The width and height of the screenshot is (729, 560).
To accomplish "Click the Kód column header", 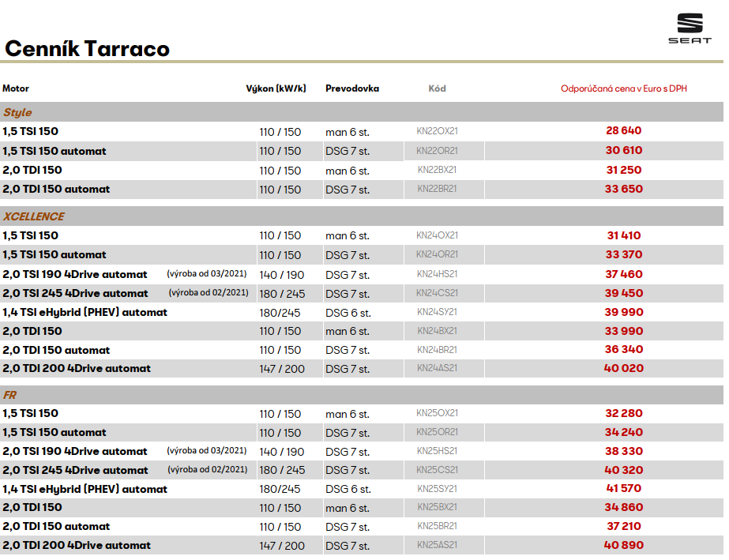I will (437, 88).
